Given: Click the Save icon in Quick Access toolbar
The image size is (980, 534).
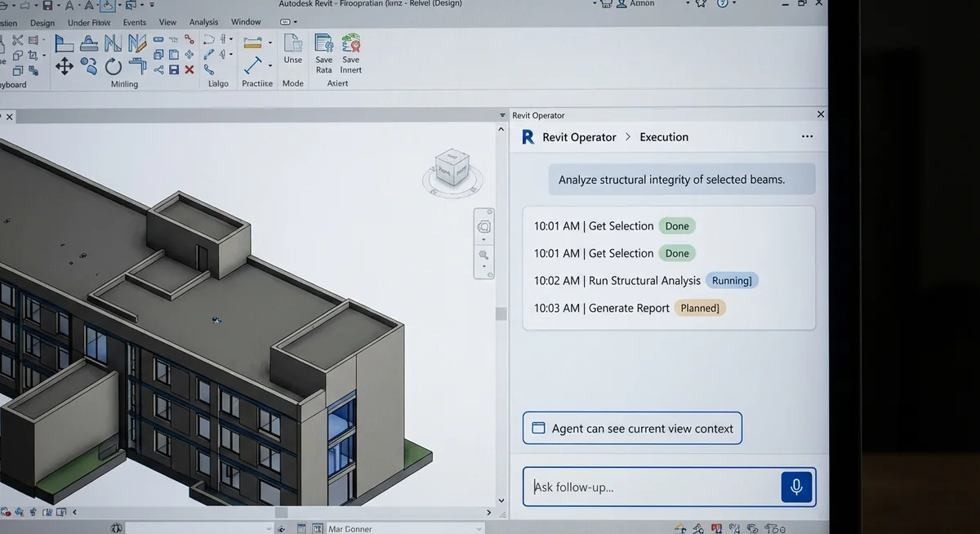Looking at the screenshot, I should 47,5.
